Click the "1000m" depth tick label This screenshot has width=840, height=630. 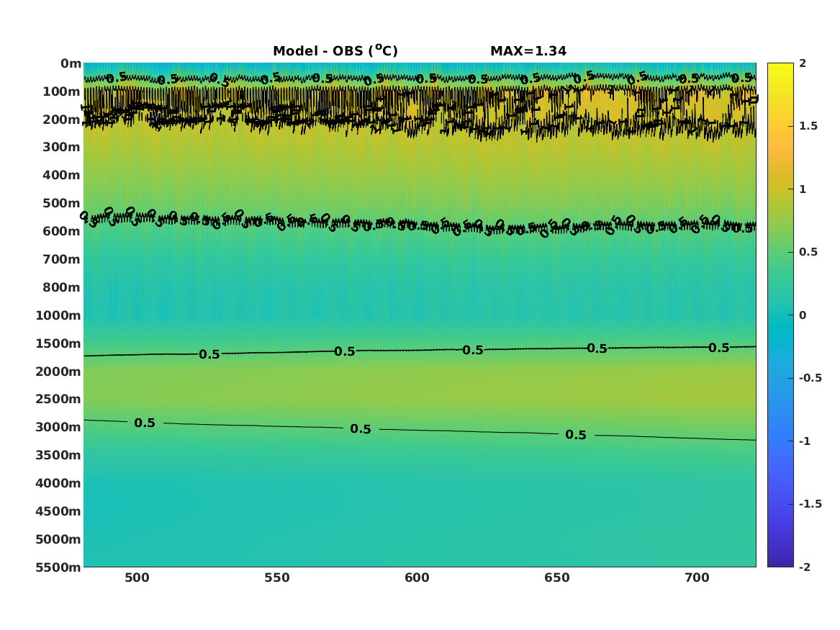(58, 315)
